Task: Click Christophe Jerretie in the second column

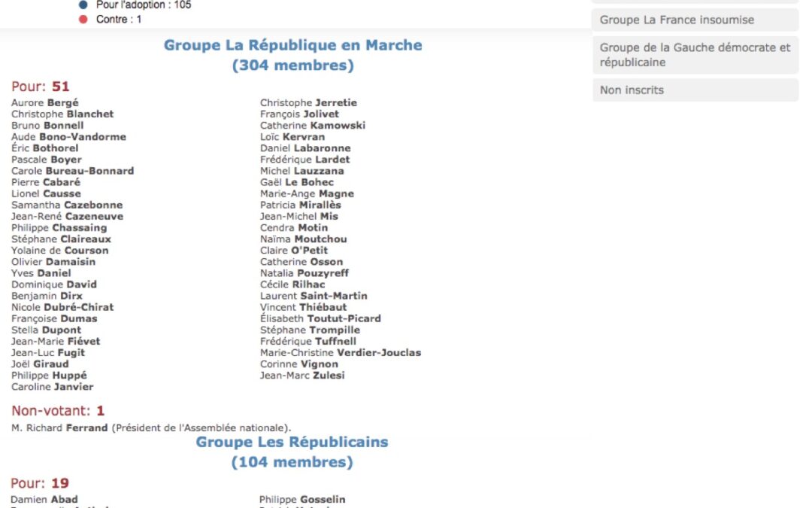Action: [x=308, y=103]
